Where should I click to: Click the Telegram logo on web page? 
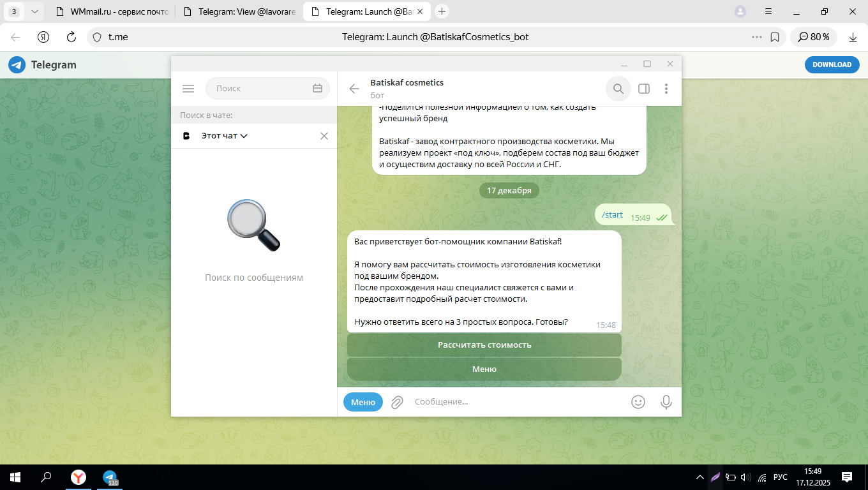(x=42, y=64)
